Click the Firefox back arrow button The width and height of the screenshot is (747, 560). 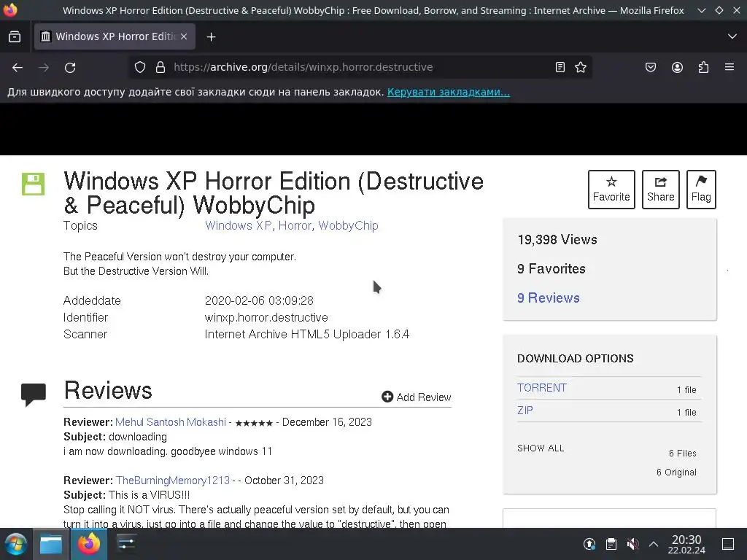tap(18, 68)
